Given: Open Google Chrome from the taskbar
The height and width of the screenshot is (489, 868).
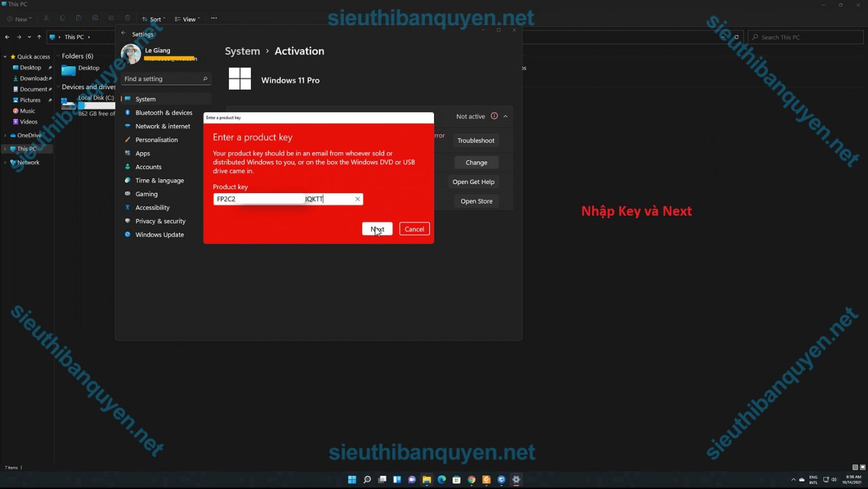Looking at the screenshot, I should click(x=471, y=479).
